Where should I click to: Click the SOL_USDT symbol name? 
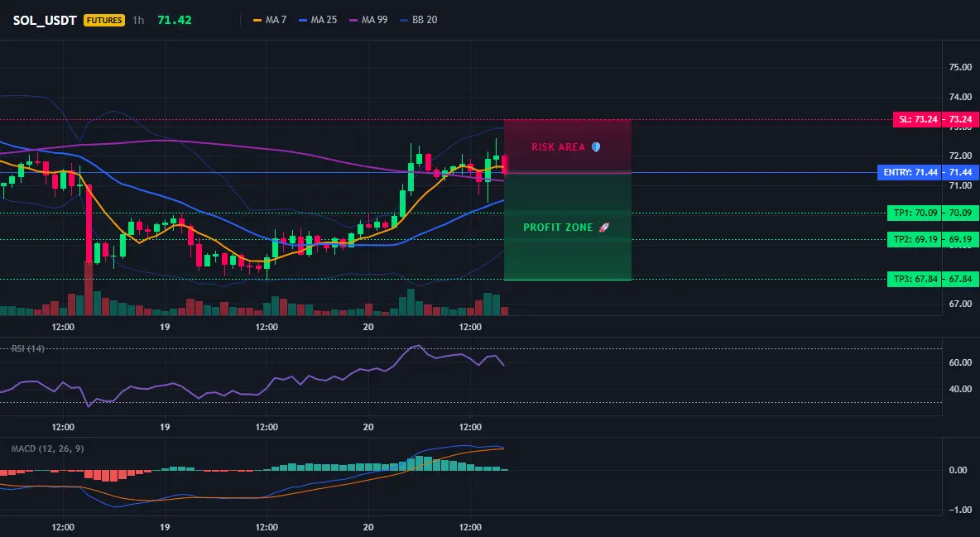45,20
